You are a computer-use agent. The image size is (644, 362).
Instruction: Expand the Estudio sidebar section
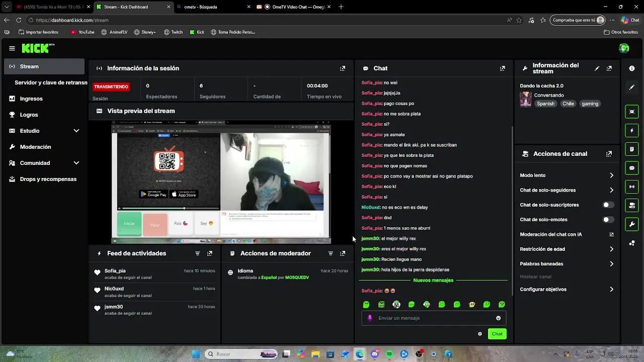(x=44, y=131)
